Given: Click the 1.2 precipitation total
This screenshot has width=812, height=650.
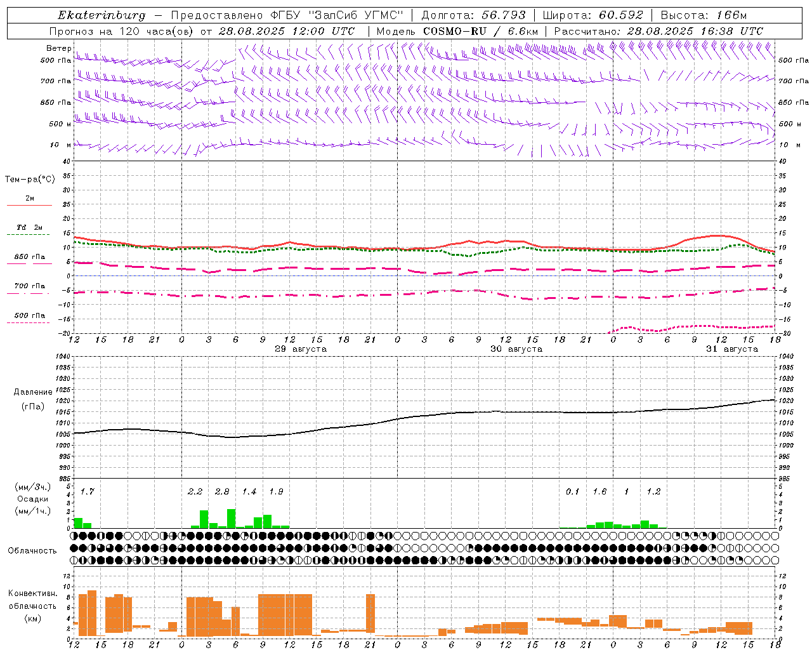Looking at the screenshot, I should (x=653, y=492).
